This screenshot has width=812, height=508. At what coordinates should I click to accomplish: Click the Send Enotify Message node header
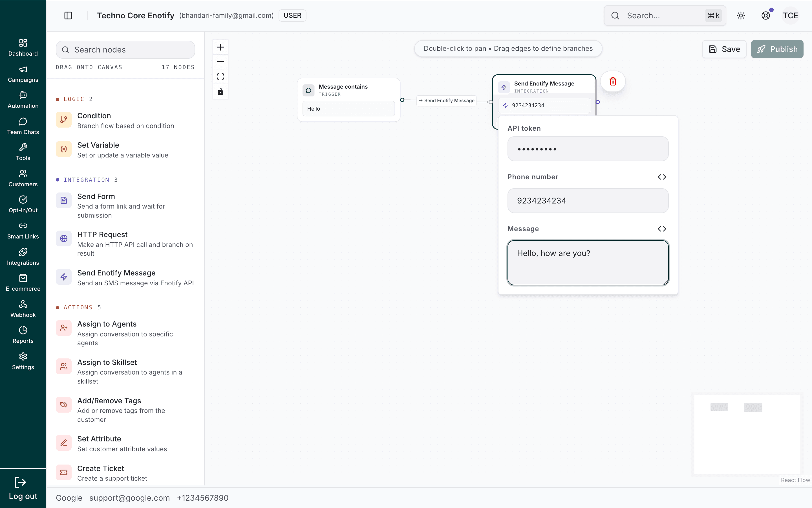coord(544,87)
